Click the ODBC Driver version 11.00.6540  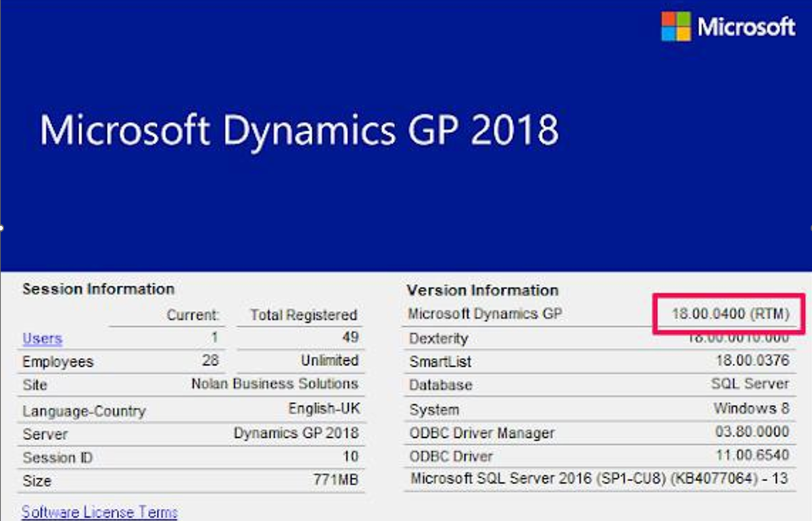(752, 455)
